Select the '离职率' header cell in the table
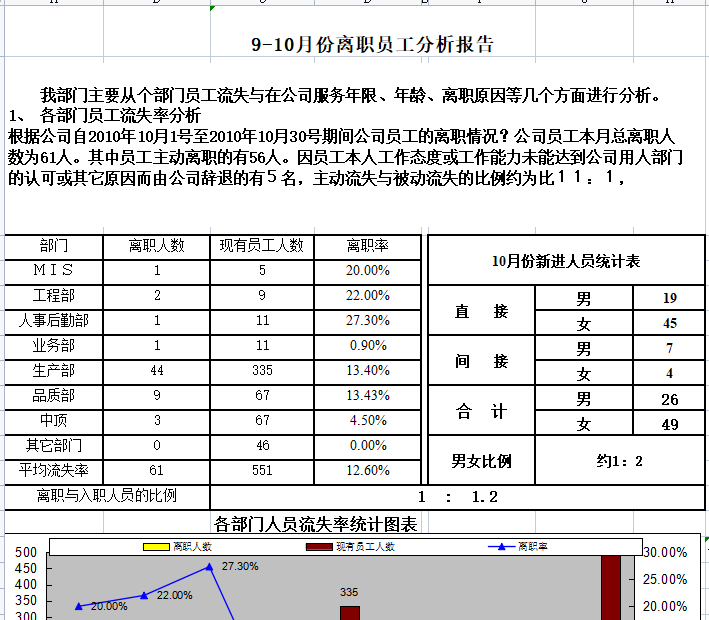The height and width of the screenshot is (620, 709). [x=368, y=247]
